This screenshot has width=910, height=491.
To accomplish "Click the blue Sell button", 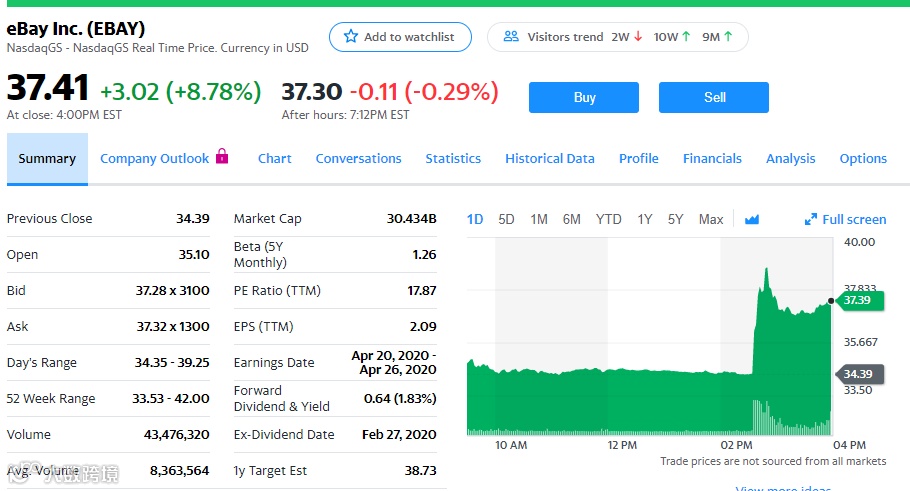I will click(x=714, y=98).
